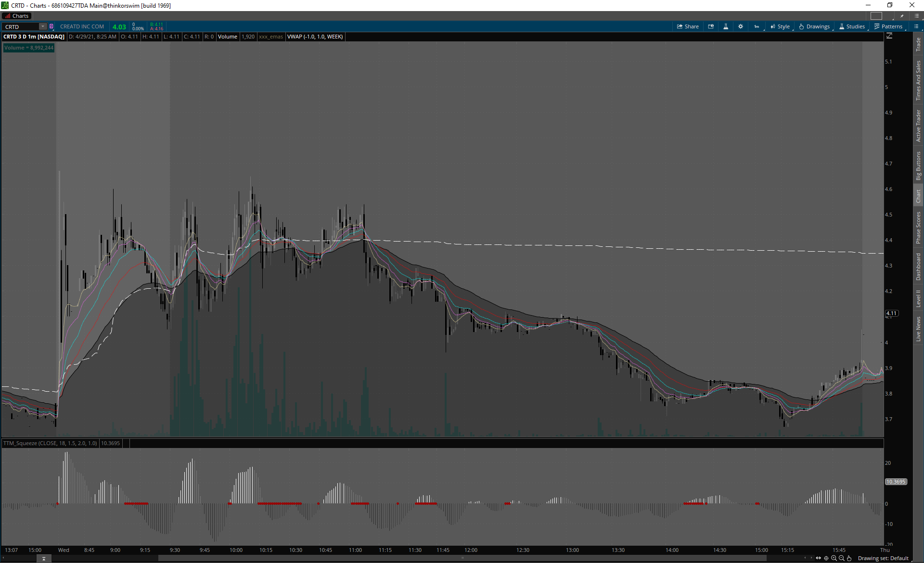The image size is (924, 563).
Task: Toggle the purple symbol link color box
Action: 51,26
